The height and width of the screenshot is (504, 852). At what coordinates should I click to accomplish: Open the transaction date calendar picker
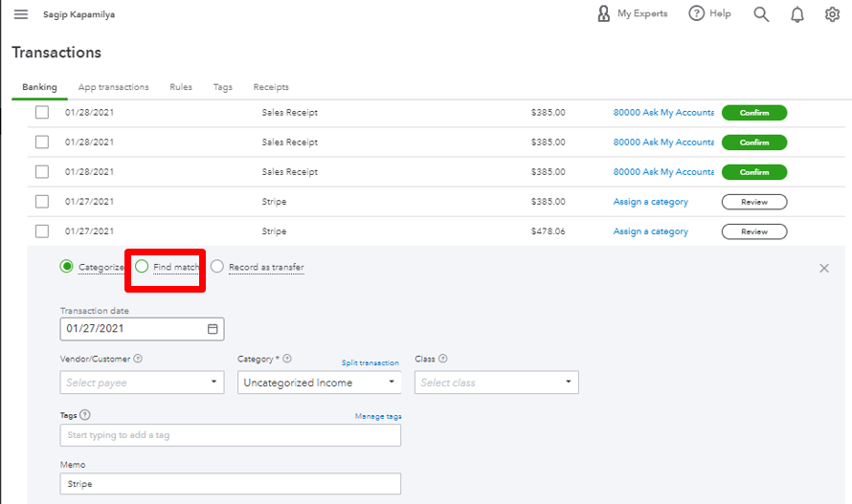(213, 328)
